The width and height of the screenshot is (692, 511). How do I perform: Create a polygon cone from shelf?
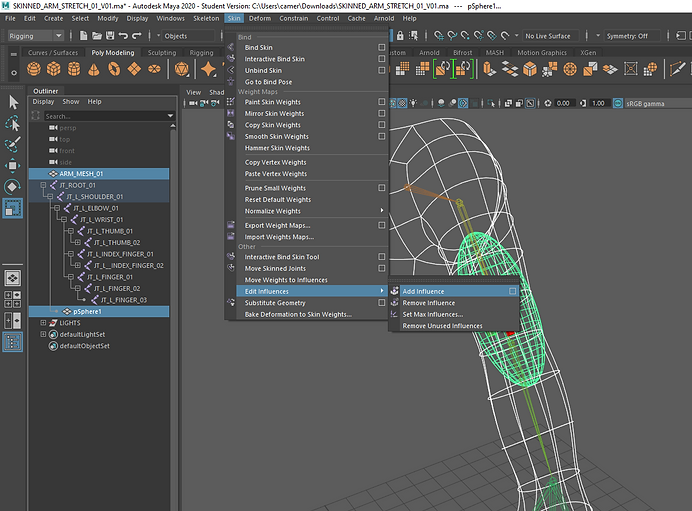94,69
